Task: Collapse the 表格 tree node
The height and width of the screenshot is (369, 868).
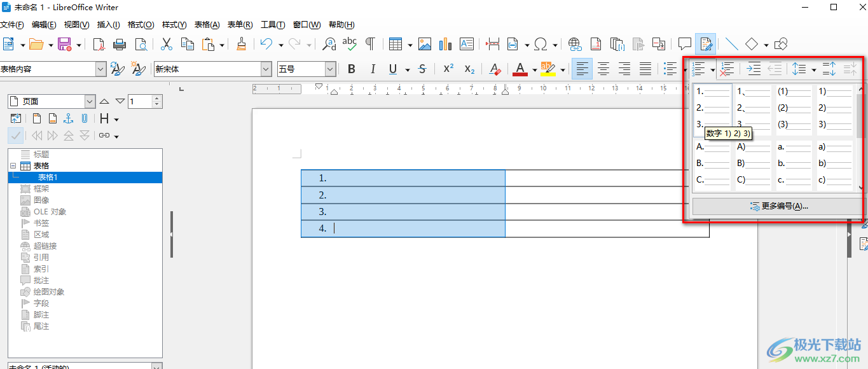Action: [13, 165]
